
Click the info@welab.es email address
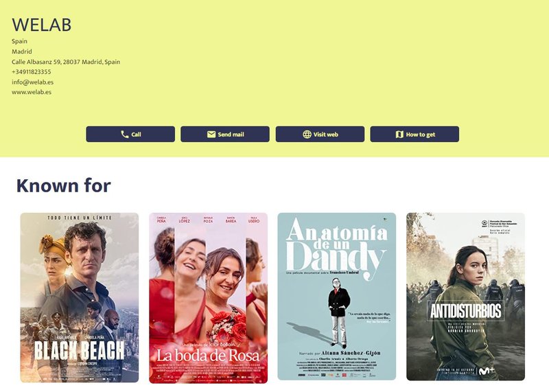tap(32, 82)
